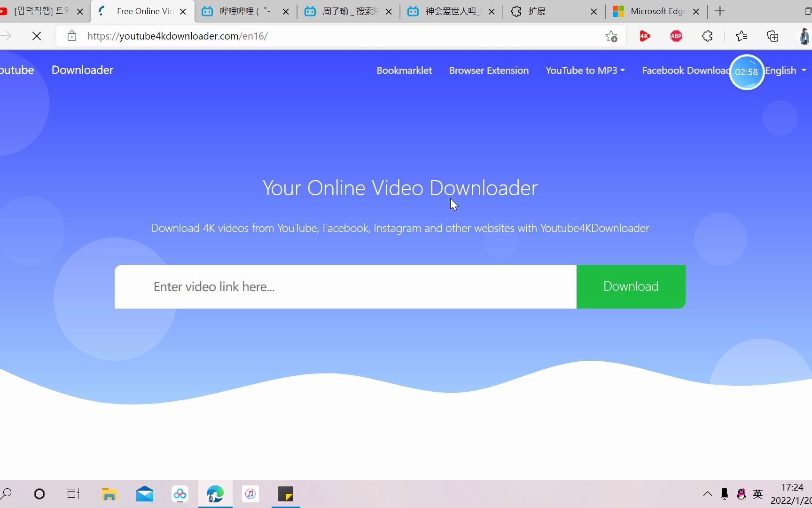This screenshot has width=812, height=508.
Task: Click the site info lock icon
Action: [x=71, y=36]
